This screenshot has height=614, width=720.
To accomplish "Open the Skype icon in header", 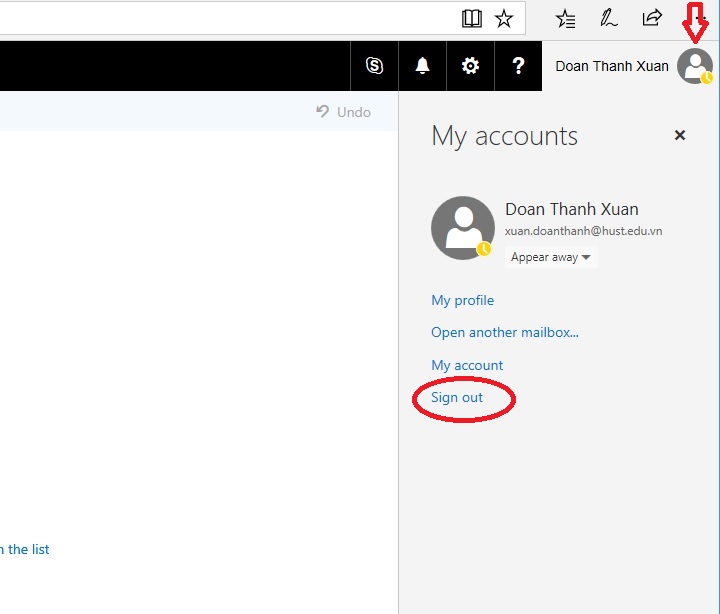I will [x=375, y=66].
